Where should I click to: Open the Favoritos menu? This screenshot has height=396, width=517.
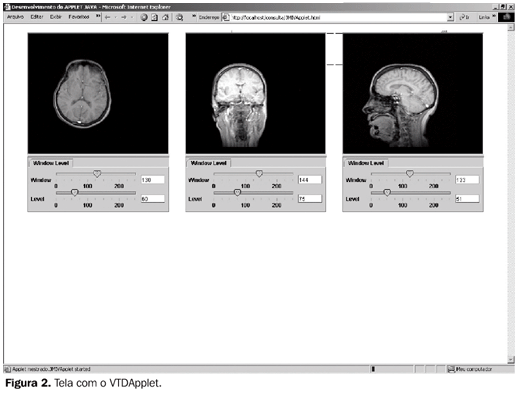coord(79,17)
